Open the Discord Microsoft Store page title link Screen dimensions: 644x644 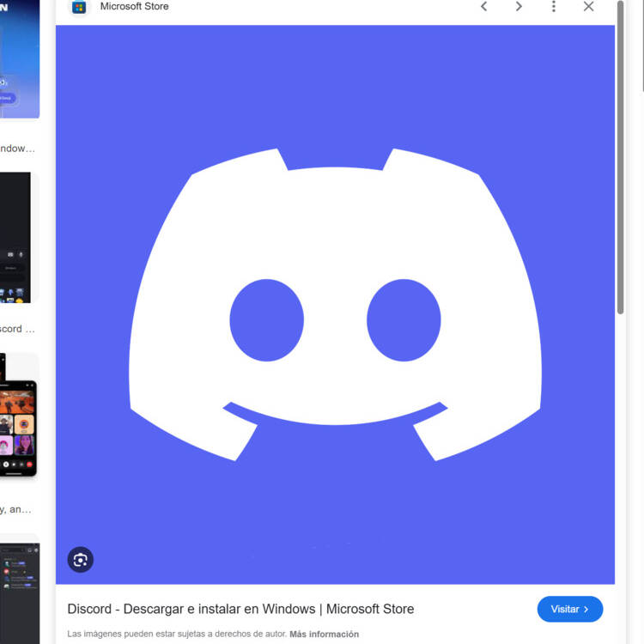click(240, 609)
